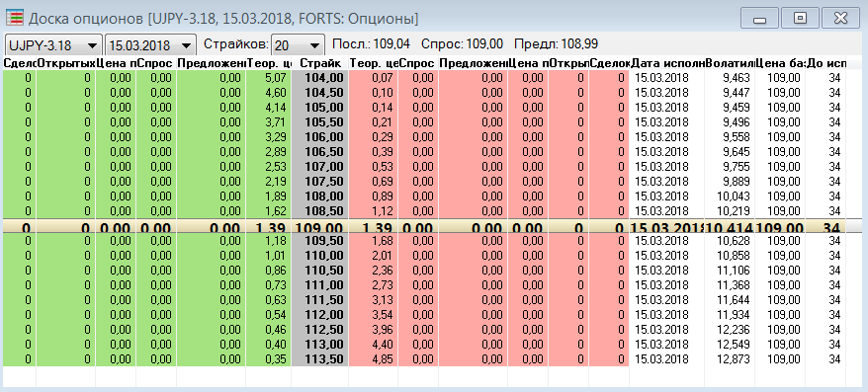Open the 15.03.2018 expiry date dropdown

(150, 44)
